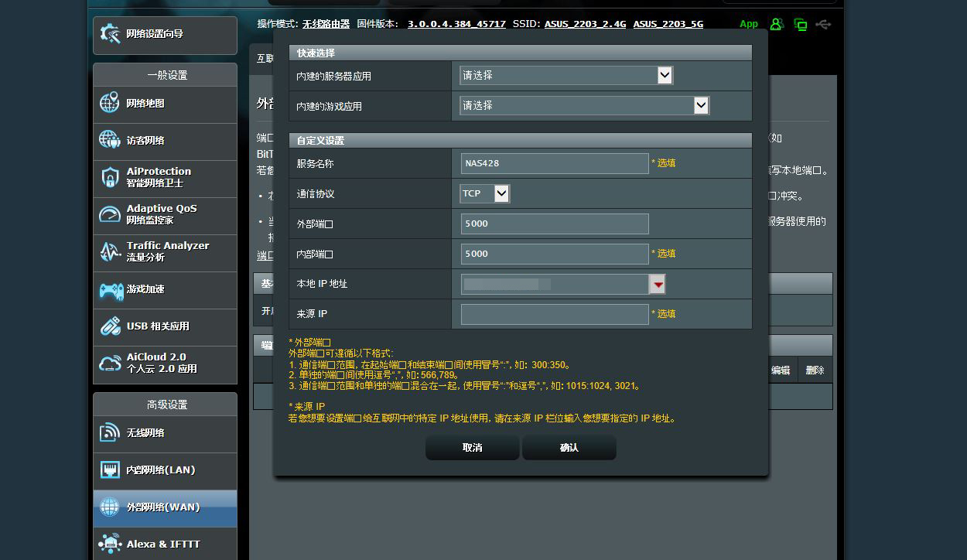Open the client list person icon top right
967x560 pixels.
click(777, 24)
